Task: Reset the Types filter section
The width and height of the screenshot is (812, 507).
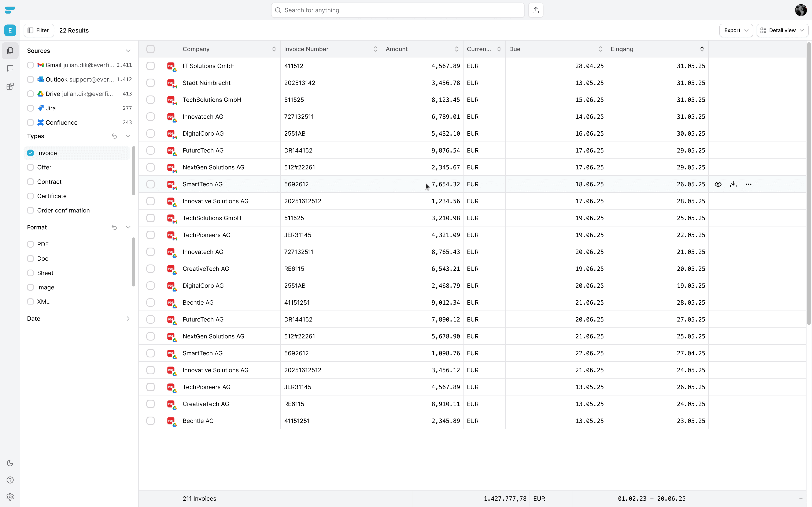Action: click(114, 136)
